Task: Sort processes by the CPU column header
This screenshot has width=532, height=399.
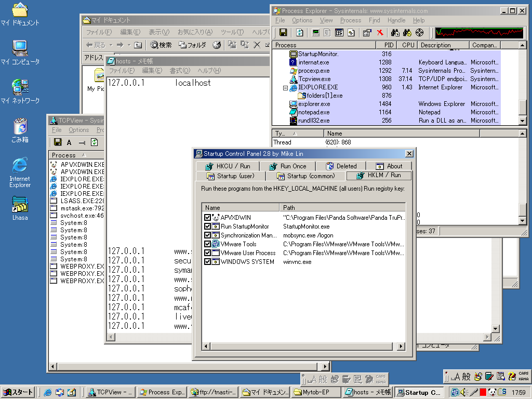Action: point(408,45)
